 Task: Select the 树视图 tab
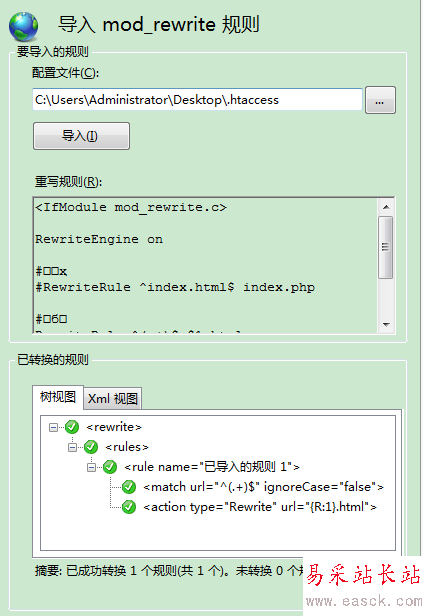pos(58,397)
